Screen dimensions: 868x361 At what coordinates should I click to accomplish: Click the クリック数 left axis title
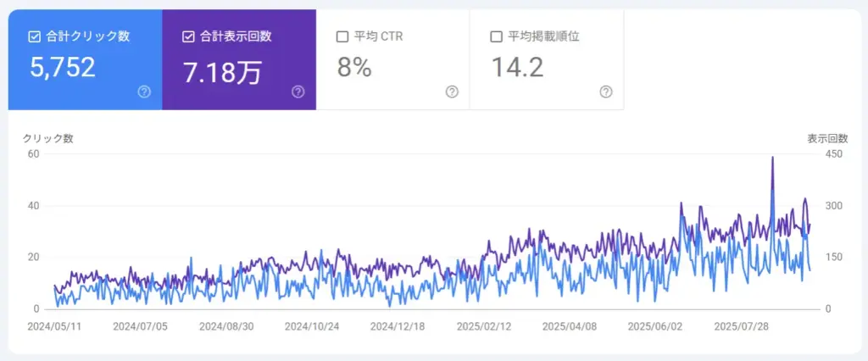48,138
